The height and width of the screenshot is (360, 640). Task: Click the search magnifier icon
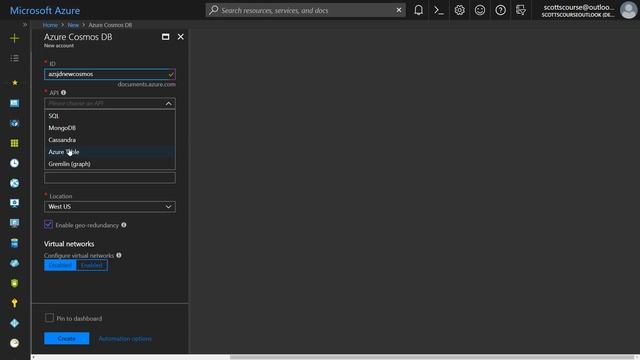click(x=213, y=10)
